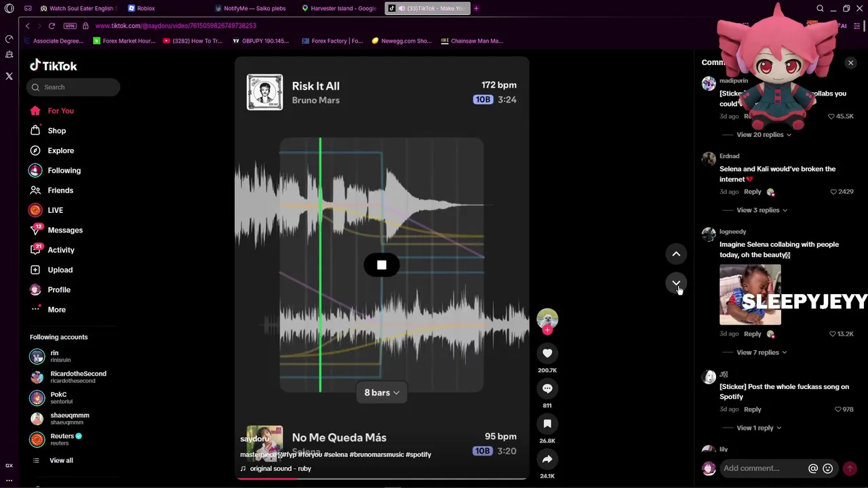Viewport: 868px width, 488px height.
Task: Open the Newegg.com bookmark
Action: 401,41
